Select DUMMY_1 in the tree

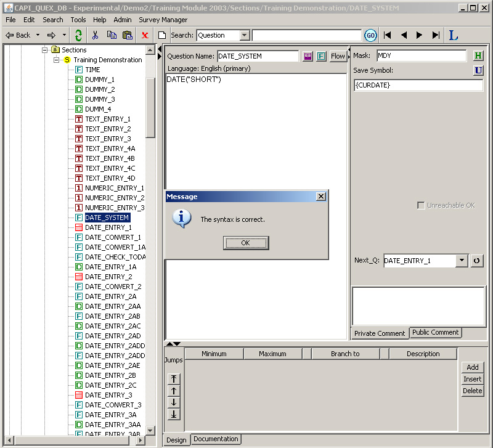[100, 79]
